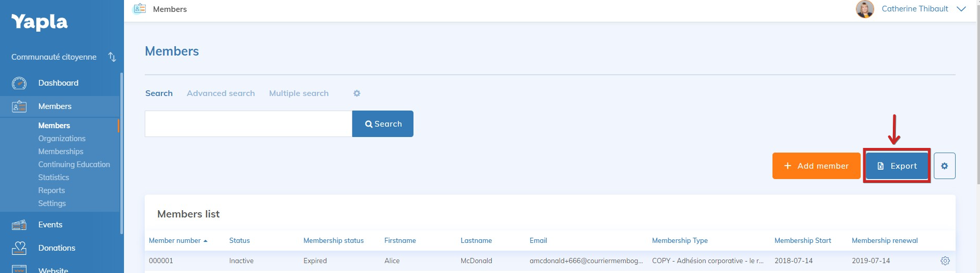The image size is (980, 273).
Task: Click row gear icon for member 000001
Action: pos(945,261)
